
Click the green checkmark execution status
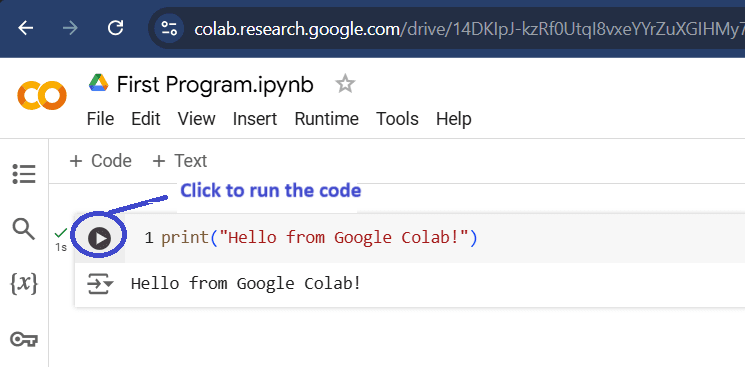coord(60,233)
